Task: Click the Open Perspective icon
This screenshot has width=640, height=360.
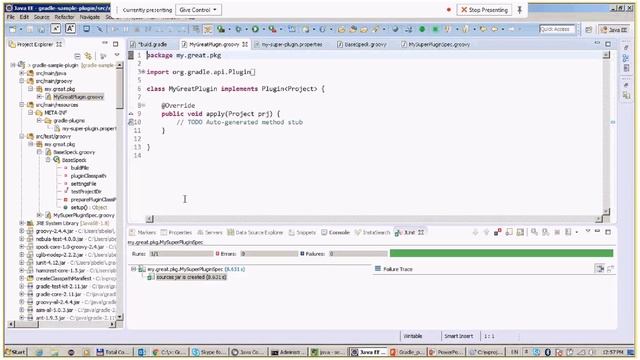Action: pos(588,29)
